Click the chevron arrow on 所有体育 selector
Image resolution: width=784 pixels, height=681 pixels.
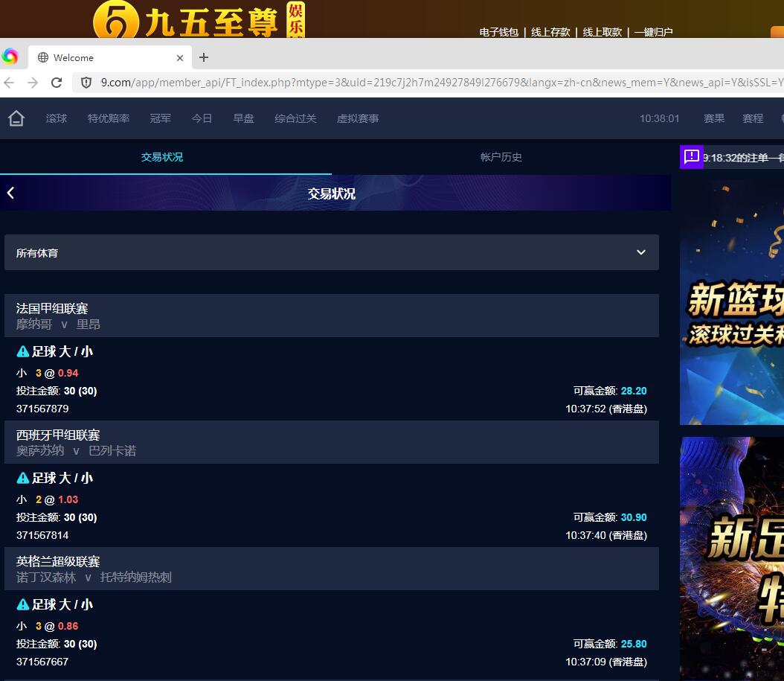[x=641, y=253]
